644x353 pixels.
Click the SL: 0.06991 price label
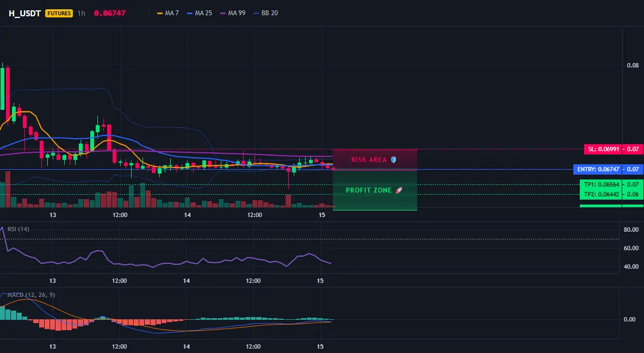tap(603, 149)
